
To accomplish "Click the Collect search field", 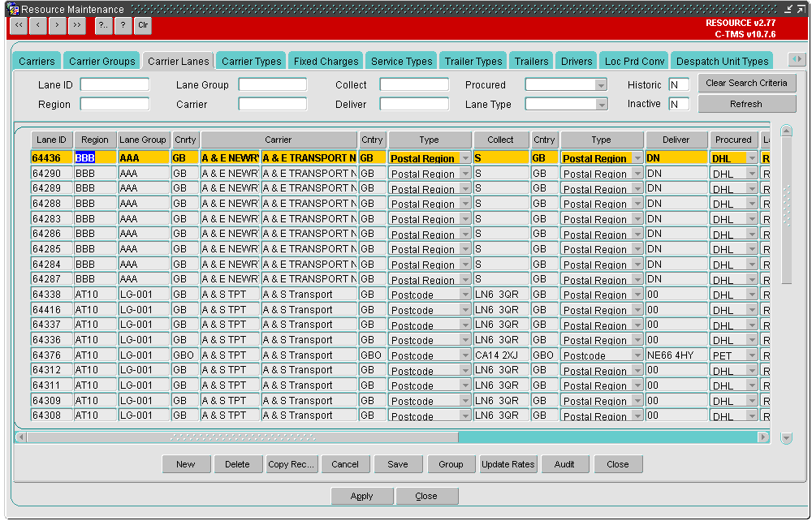I will click(x=414, y=85).
